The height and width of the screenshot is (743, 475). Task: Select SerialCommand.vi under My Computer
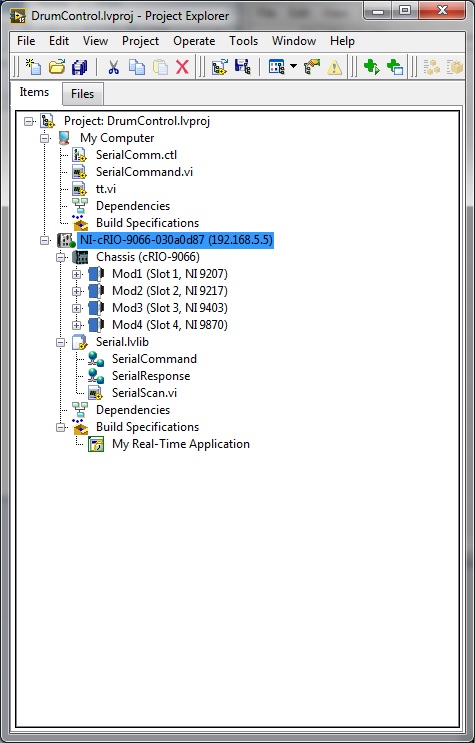(x=144, y=172)
